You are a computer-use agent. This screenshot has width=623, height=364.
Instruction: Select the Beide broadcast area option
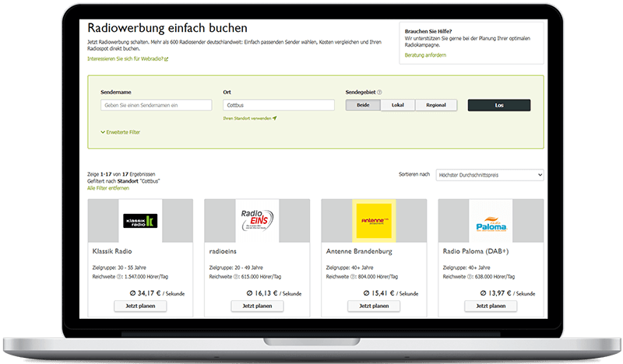pyautogui.click(x=363, y=105)
